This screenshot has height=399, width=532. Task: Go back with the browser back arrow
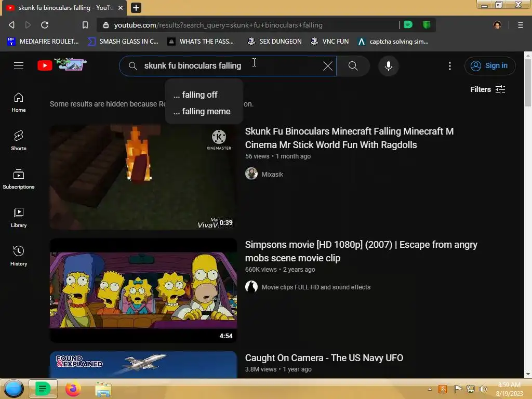11,25
